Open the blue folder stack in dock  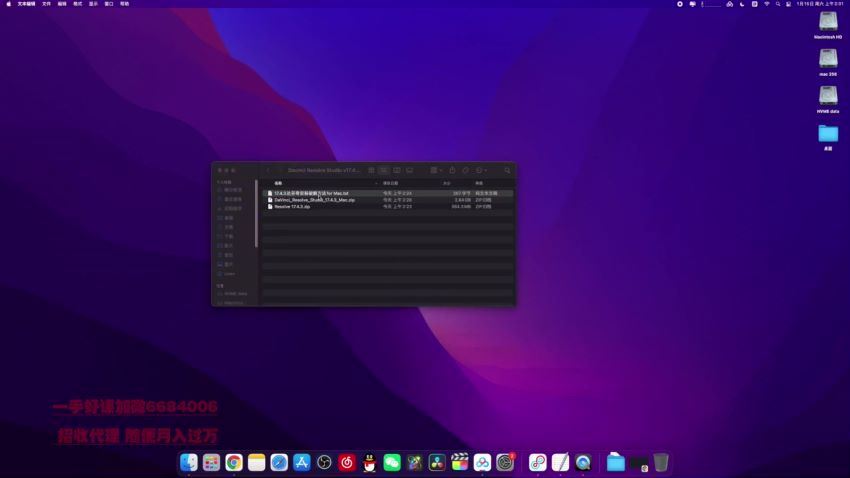616,462
